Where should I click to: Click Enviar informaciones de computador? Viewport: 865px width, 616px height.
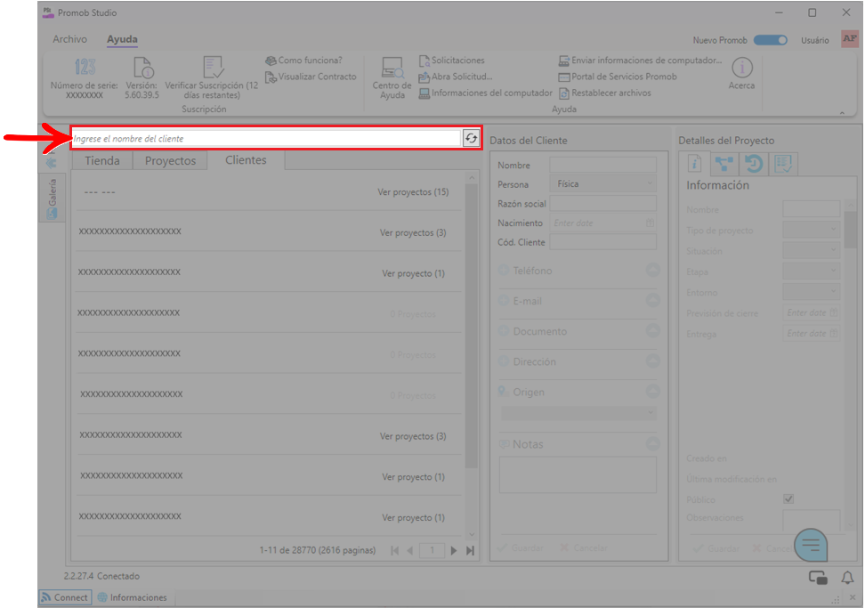click(x=640, y=61)
